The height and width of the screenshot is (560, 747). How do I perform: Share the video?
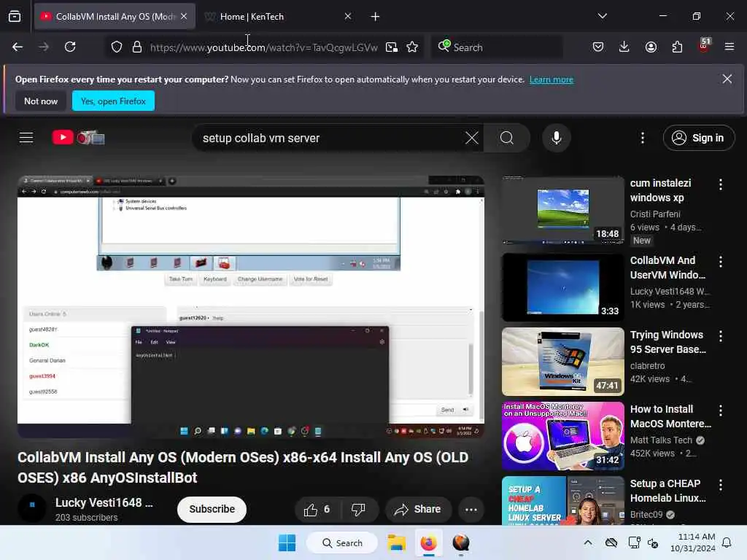coord(417,510)
